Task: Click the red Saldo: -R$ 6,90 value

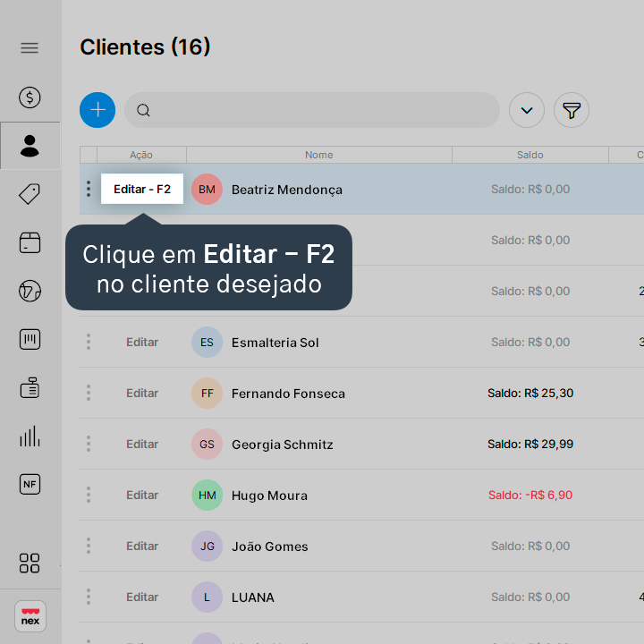Action: coord(530,495)
